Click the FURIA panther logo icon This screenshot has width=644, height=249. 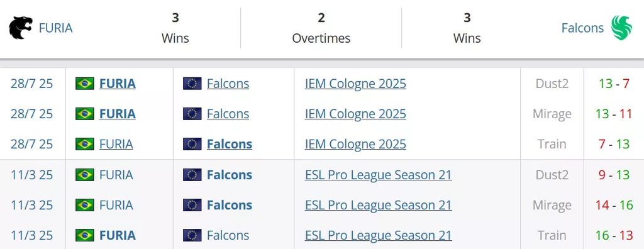21,28
